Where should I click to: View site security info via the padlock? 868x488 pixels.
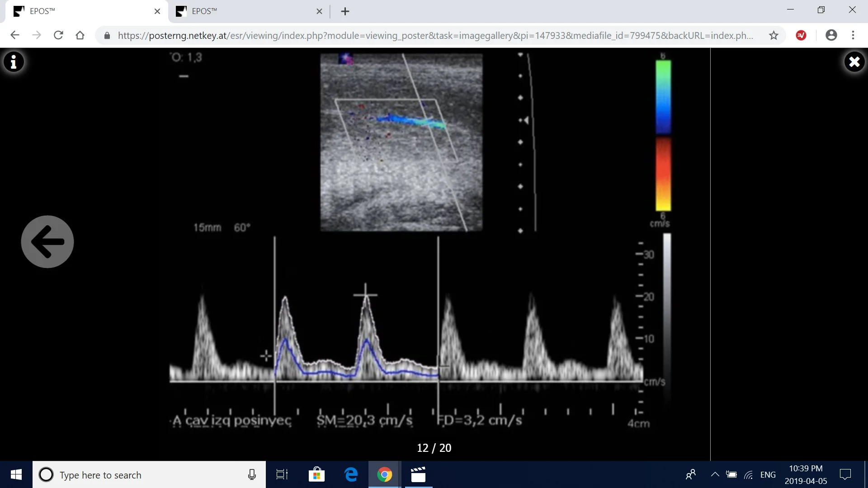107,36
